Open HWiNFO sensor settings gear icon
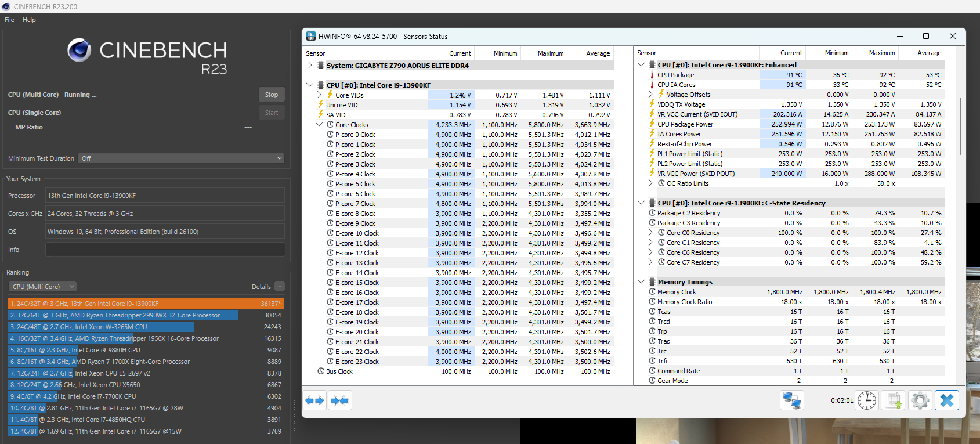 (x=920, y=400)
